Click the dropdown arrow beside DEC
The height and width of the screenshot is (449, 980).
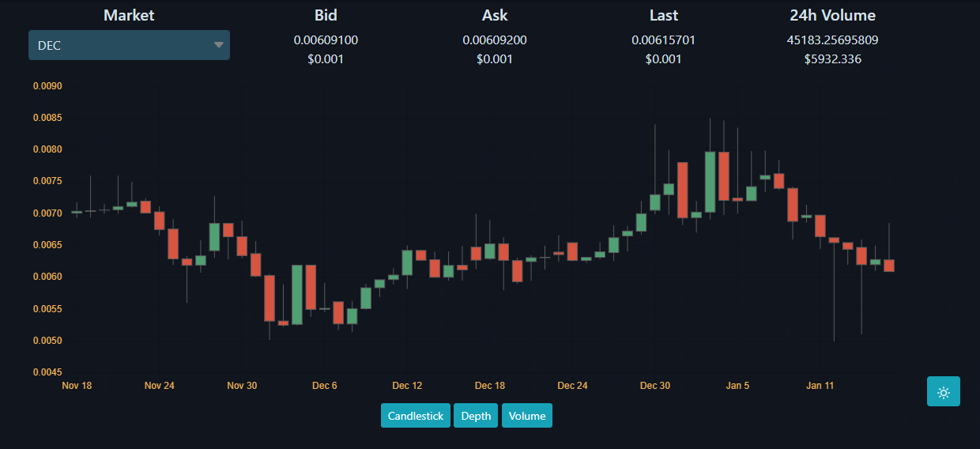(219, 45)
